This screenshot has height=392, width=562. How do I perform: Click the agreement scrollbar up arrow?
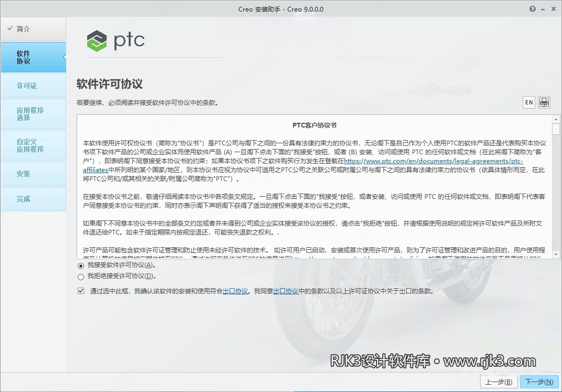coord(556,119)
